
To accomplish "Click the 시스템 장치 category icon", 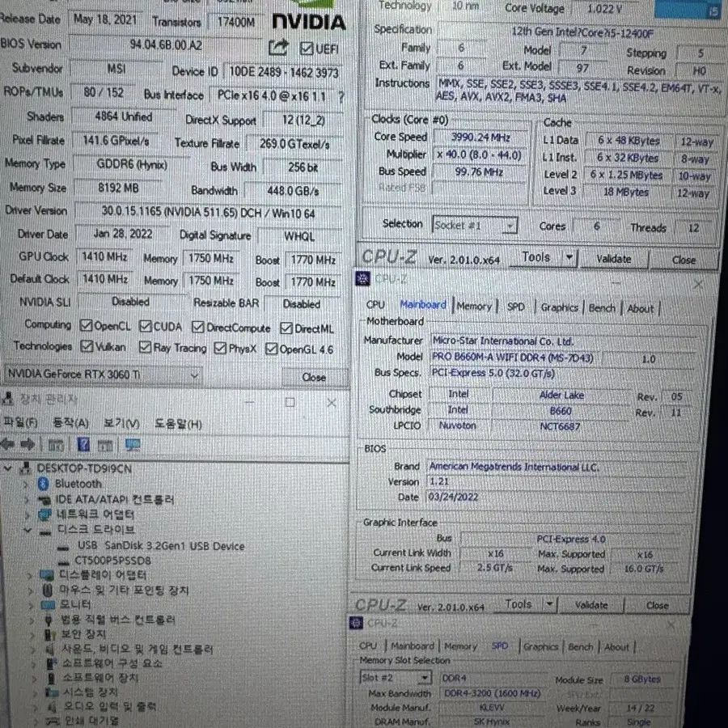I will (52, 692).
